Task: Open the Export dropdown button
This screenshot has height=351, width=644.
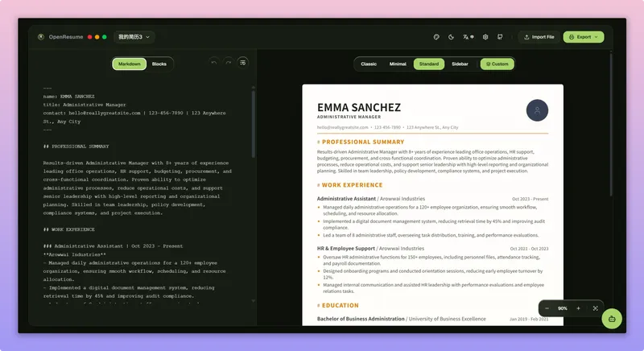Action: 583,37
